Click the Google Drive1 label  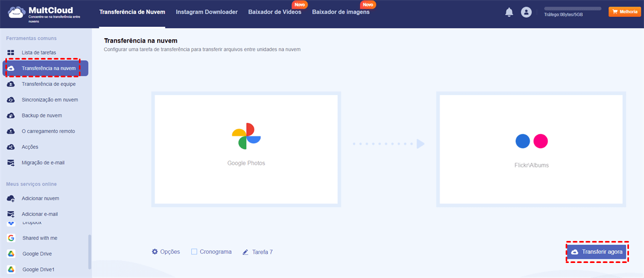(x=39, y=269)
